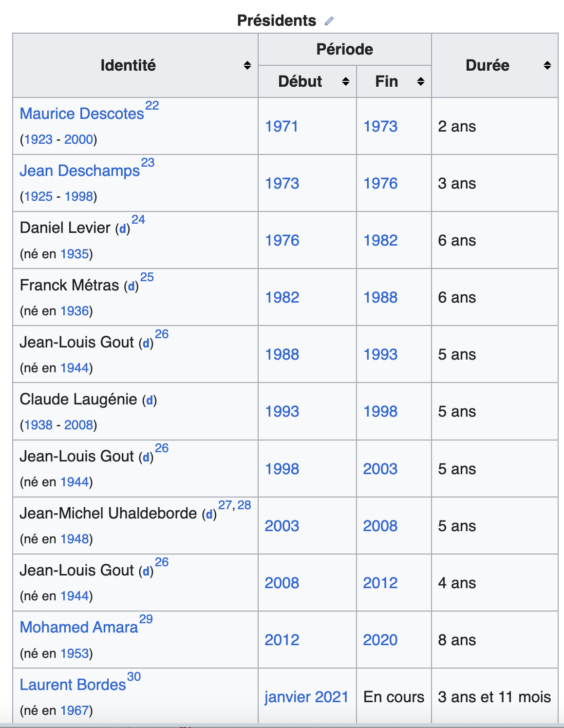The height and width of the screenshot is (728, 564).
Task: Sort table by Identité column arrows
Action: pos(247,65)
